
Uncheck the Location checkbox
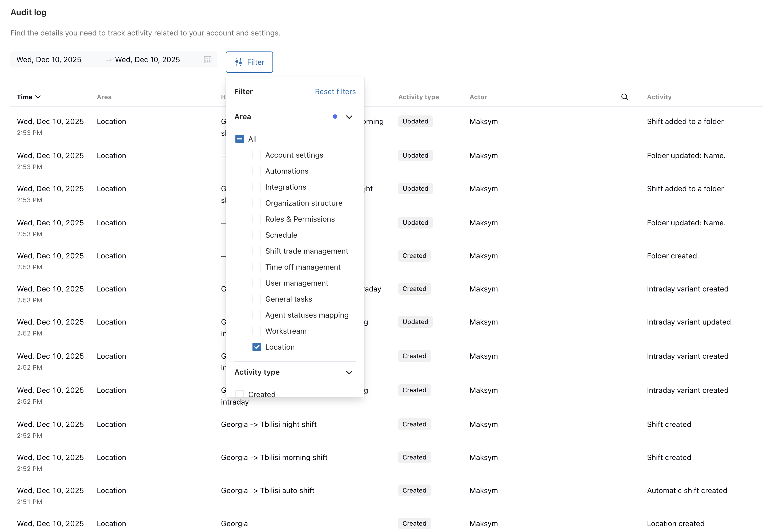pyautogui.click(x=256, y=347)
